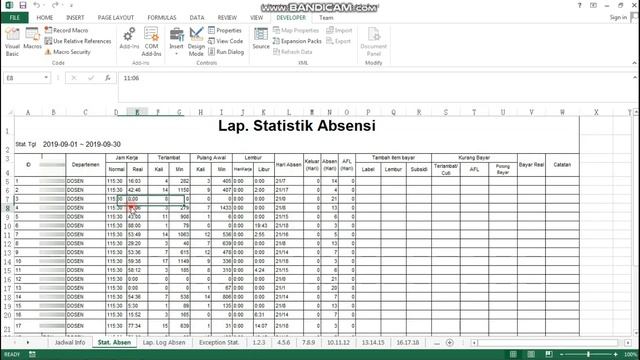Click View Code in Controls group

tap(225, 41)
